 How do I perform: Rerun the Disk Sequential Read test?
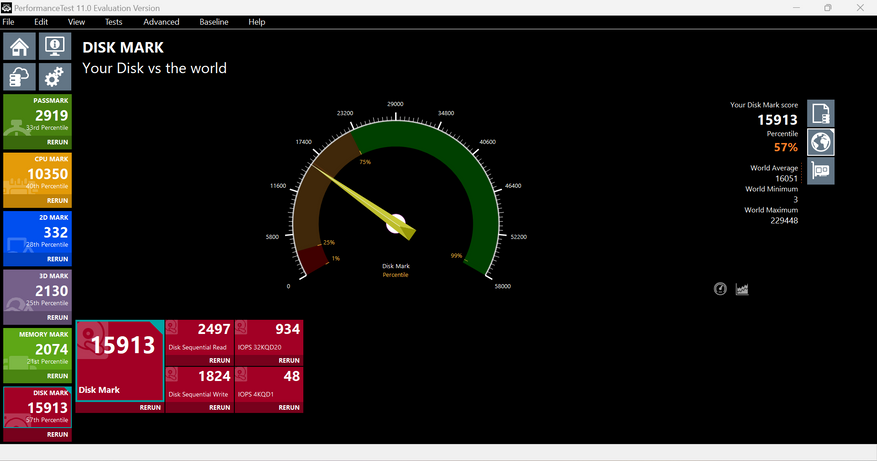tap(220, 360)
